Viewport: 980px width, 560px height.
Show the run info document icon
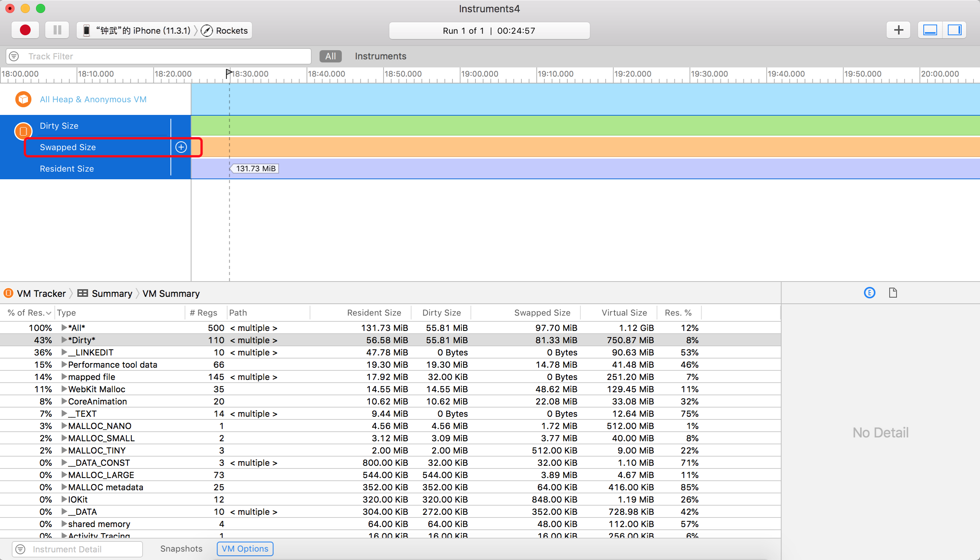point(893,293)
